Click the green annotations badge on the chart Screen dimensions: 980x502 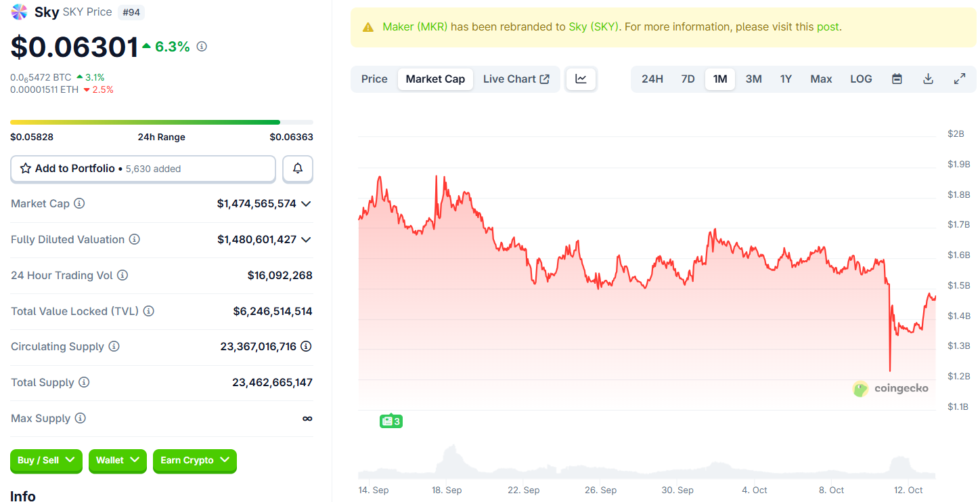point(391,421)
